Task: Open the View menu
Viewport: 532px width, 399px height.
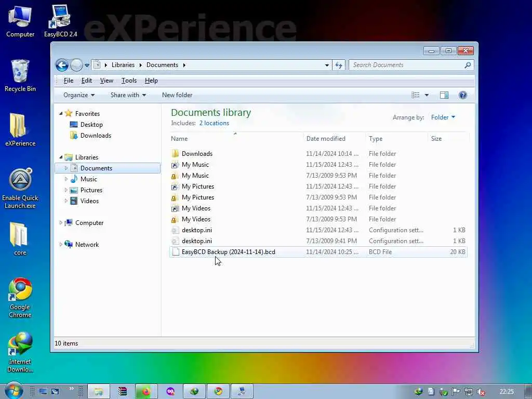Action: [107, 81]
